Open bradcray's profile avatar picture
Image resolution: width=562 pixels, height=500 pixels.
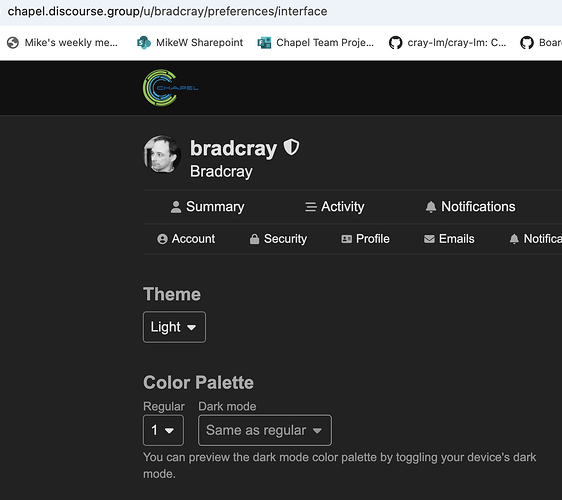click(162, 154)
